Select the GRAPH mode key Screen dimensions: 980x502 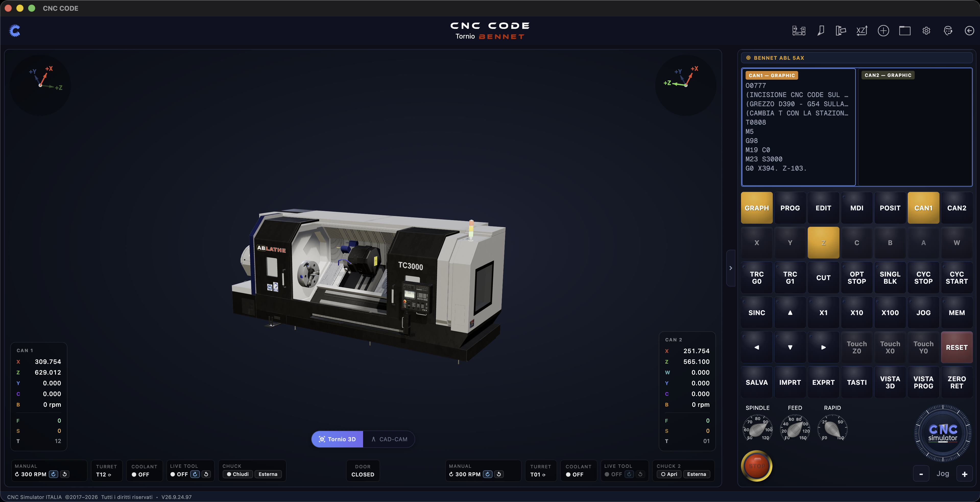click(x=757, y=208)
